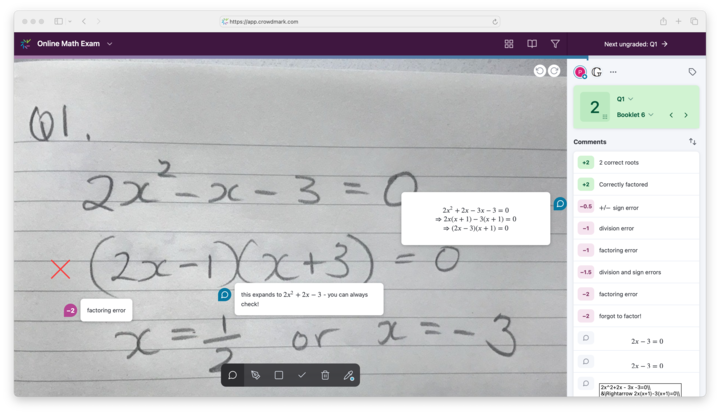This screenshot has height=414, width=720.
Task: Apply '-1 factoring error' comment
Action: click(636, 250)
